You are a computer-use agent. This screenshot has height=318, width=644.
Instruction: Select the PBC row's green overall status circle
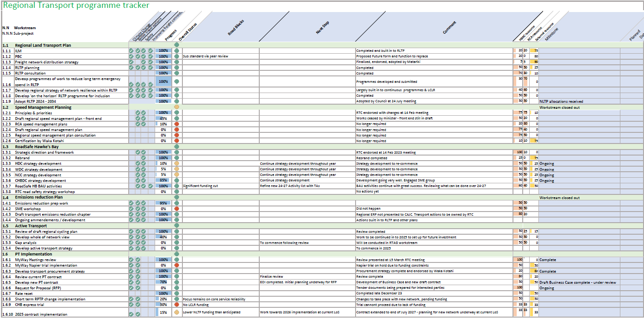(x=176, y=56)
